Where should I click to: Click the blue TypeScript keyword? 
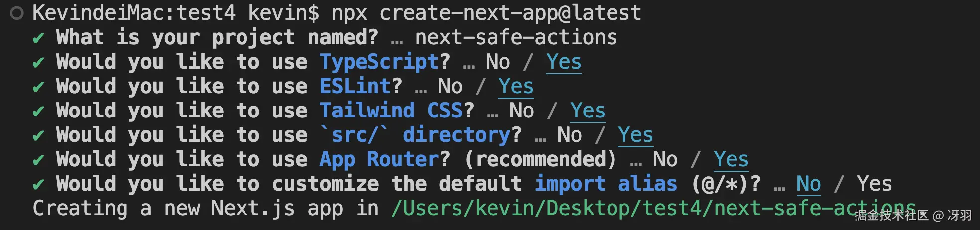pos(379,62)
